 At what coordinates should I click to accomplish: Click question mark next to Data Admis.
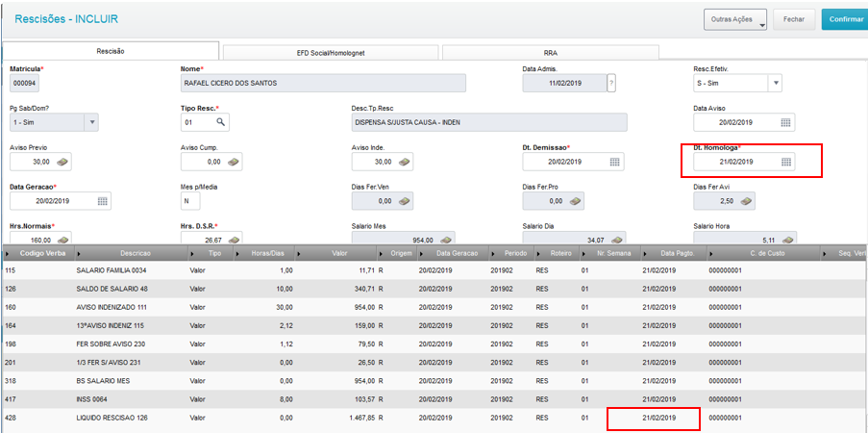click(611, 83)
